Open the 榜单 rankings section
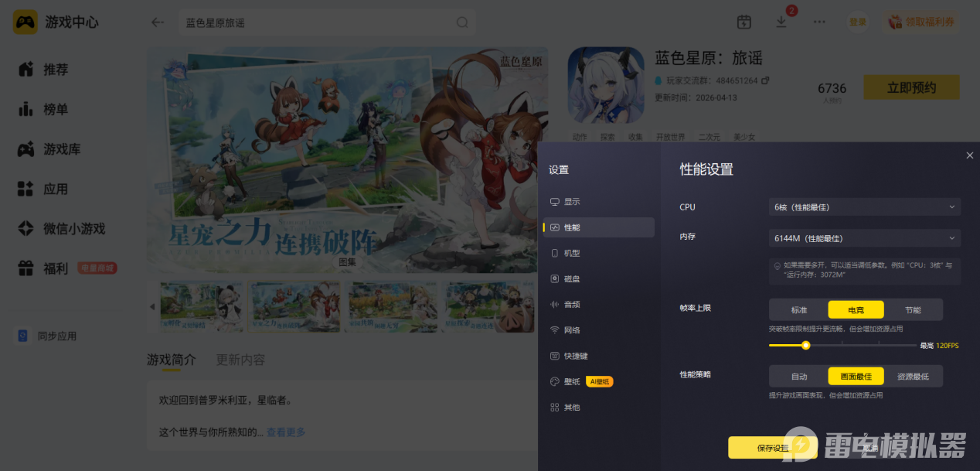This screenshot has width=980, height=471. 43,109
